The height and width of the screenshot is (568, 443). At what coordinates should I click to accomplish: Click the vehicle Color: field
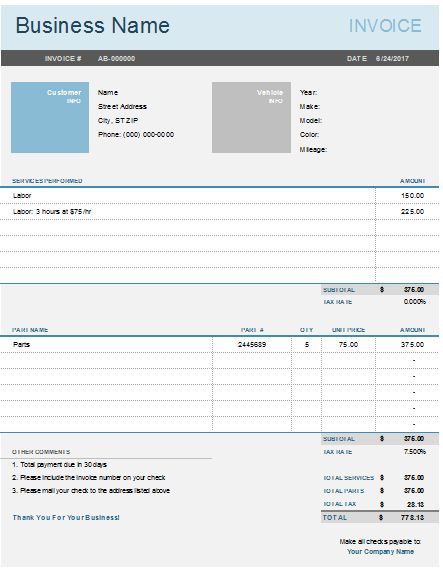click(x=309, y=134)
